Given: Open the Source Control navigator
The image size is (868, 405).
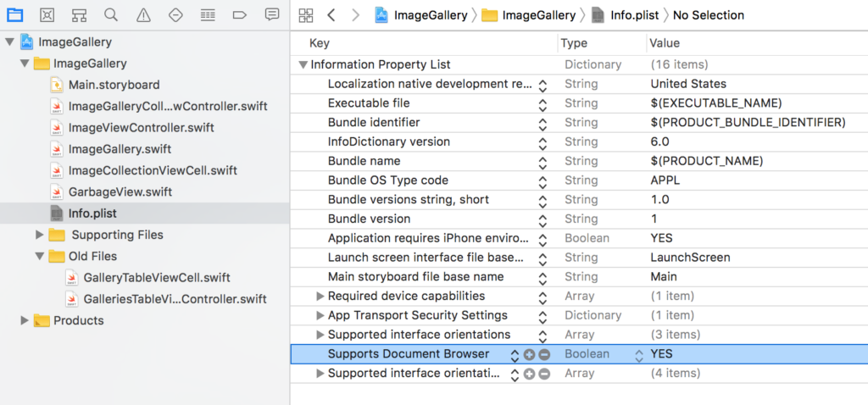Looking at the screenshot, I should [x=47, y=15].
